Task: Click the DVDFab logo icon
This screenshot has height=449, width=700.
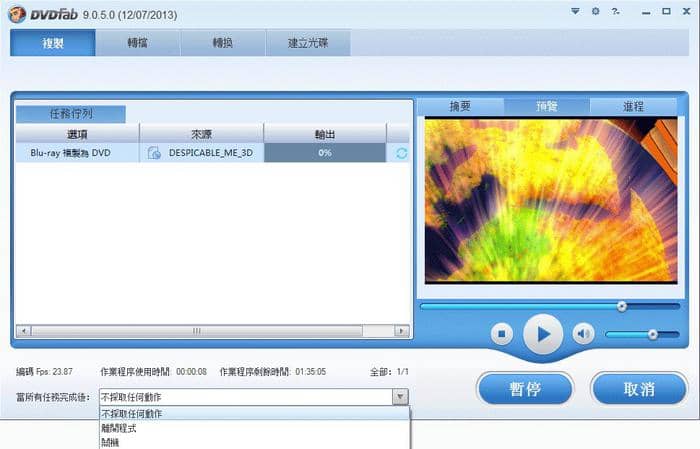Action: coord(17,14)
